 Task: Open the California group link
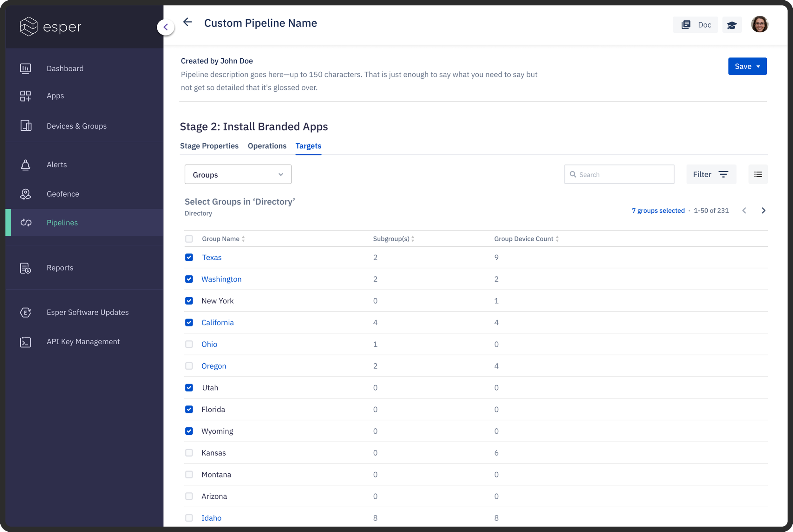pos(217,323)
